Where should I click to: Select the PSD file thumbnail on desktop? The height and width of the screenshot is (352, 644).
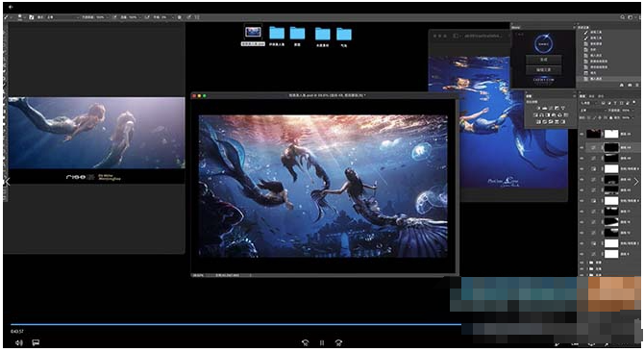tap(253, 33)
